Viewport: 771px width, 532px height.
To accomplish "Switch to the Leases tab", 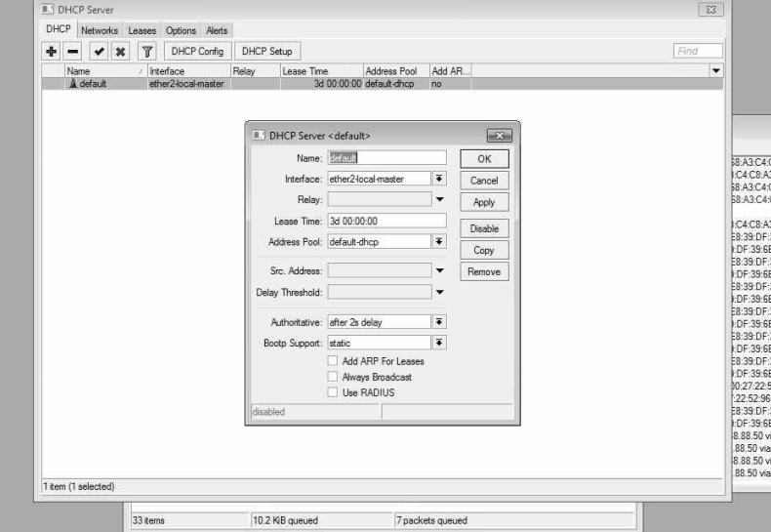I will pos(142,30).
